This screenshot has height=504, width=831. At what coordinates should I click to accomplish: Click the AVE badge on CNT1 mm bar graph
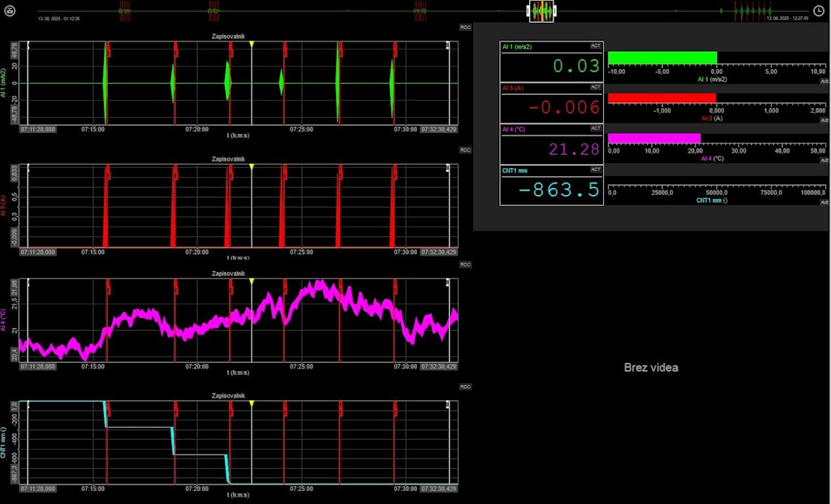[825, 202]
